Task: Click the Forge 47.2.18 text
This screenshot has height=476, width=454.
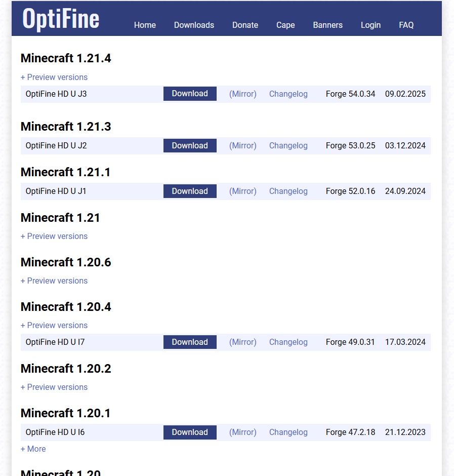Action: click(x=351, y=432)
